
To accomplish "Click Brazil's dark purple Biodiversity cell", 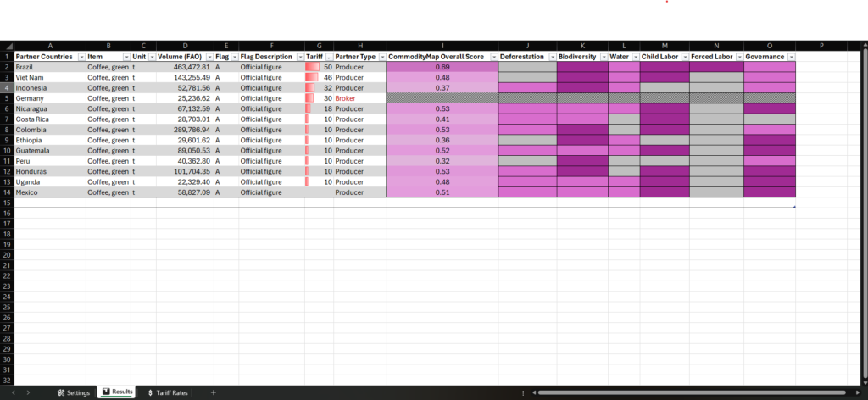I will (x=581, y=67).
